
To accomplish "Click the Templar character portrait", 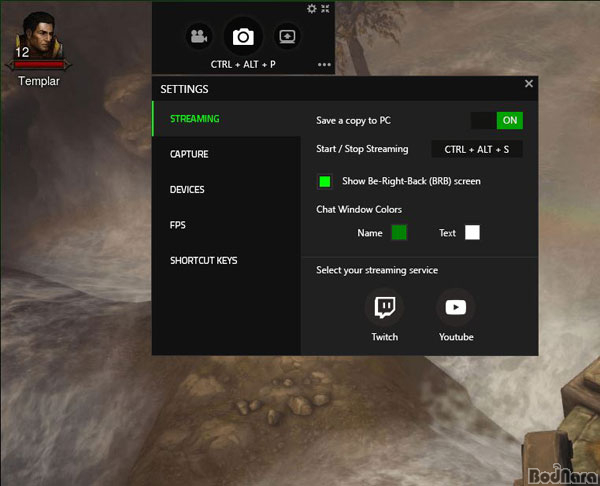I will point(38,34).
